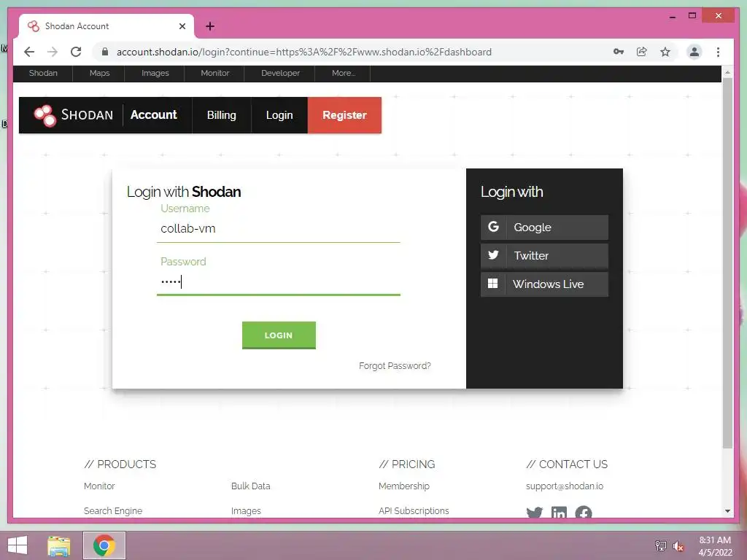
Task: Open the Images nav item
Action: (155, 74)
